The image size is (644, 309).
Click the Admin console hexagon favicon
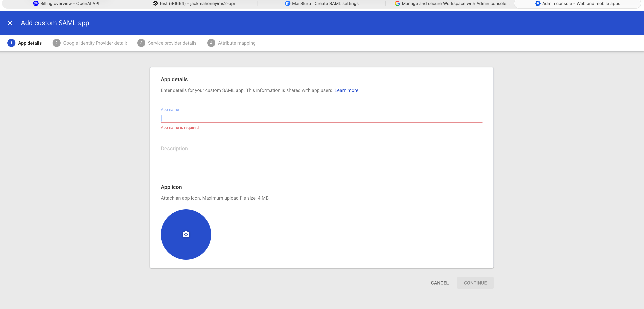[538, 4]
